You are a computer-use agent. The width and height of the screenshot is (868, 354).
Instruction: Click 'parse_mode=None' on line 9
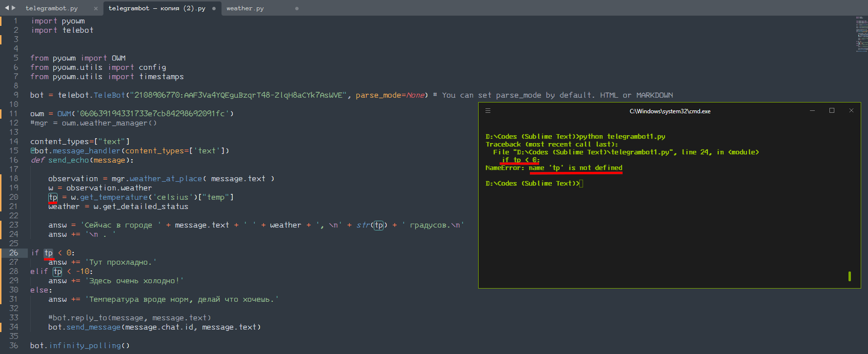pos(390,95)
